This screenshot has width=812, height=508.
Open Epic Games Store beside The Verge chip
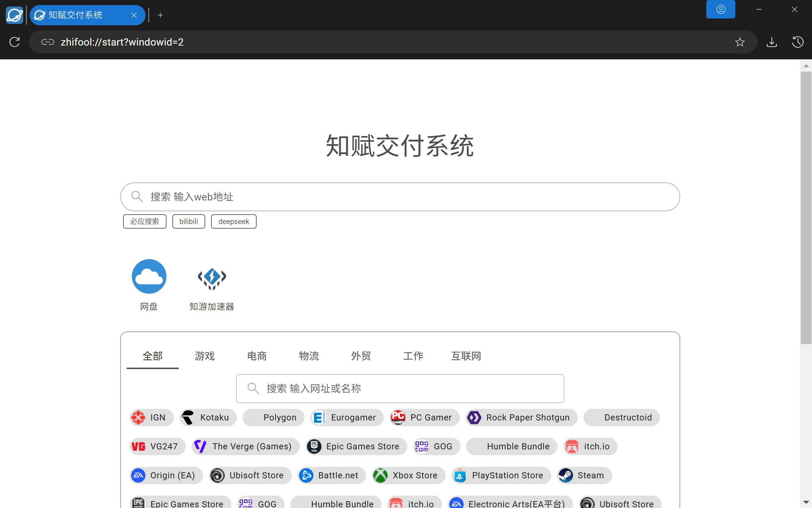tap(356, 446)
